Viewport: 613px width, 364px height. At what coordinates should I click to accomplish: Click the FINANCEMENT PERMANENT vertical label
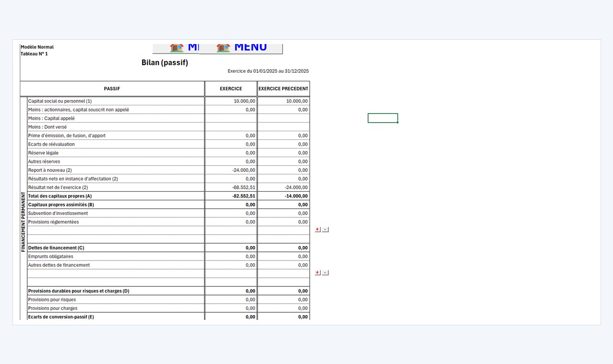coord(23,222)
